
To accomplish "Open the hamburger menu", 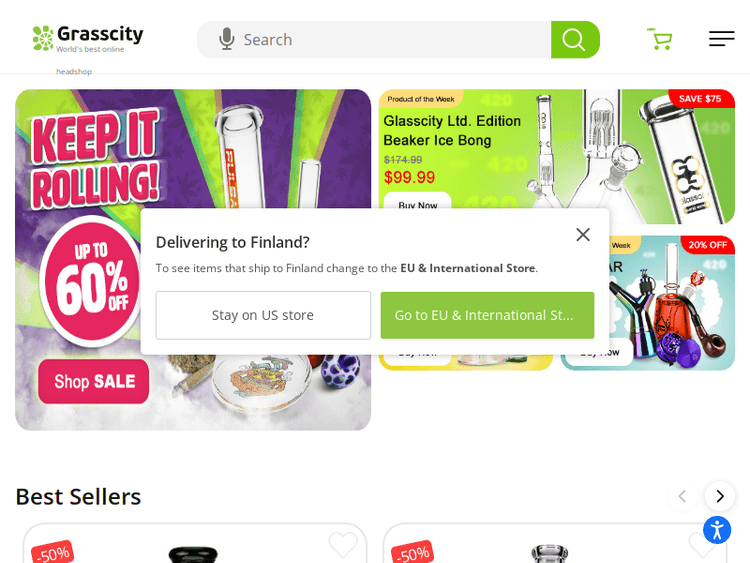I will coord(721,39).
